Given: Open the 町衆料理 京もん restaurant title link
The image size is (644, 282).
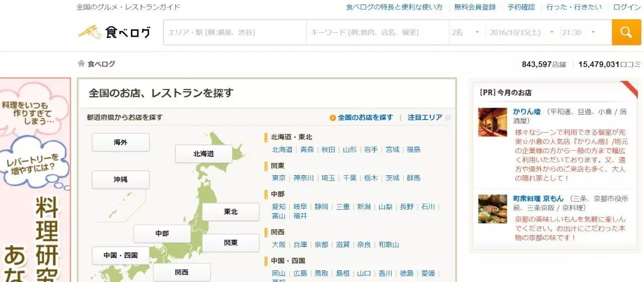Looking at the screenshot, I should click(x=538, y=199).
